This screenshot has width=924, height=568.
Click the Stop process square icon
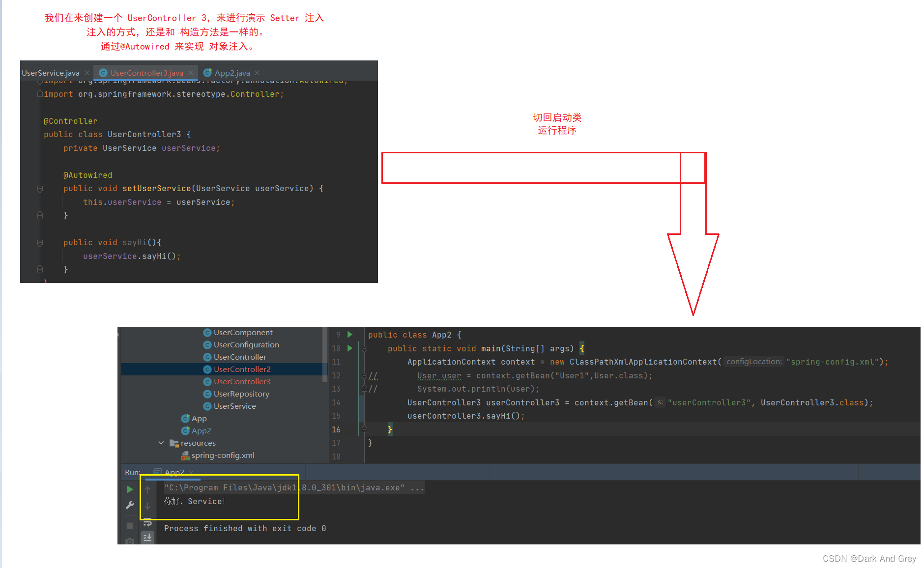130,526
